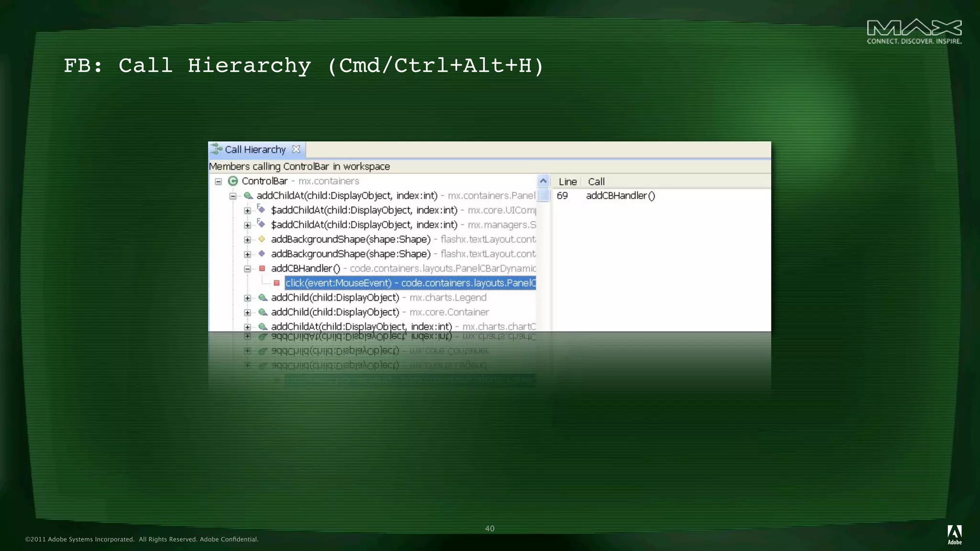
Task: Expand $addChildAt mx.core.UIComp node
Action: [247, 211]
